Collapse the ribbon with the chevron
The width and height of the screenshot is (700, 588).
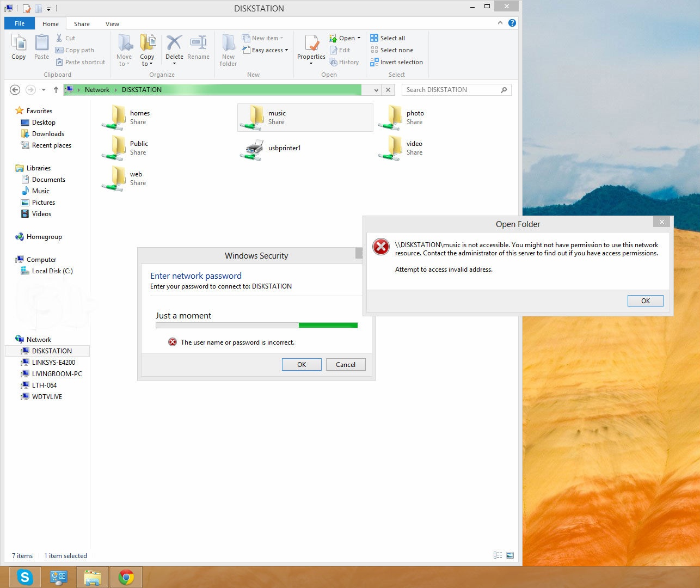tap(500, 23)
